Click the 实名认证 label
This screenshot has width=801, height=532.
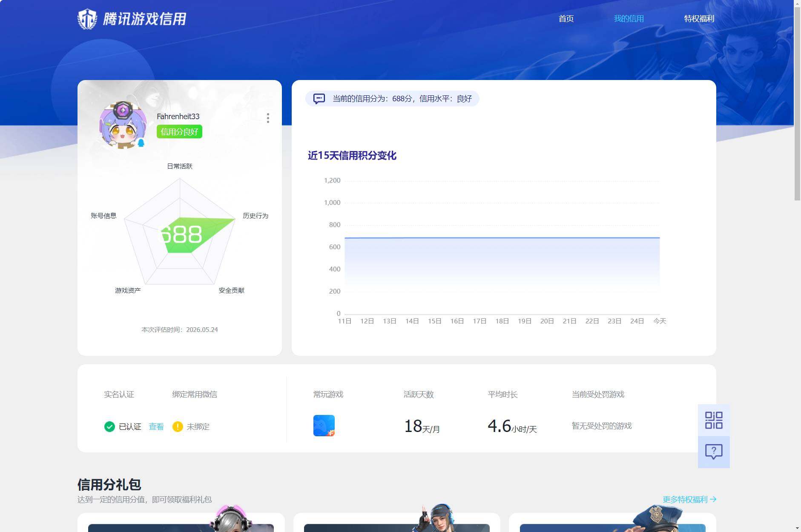tap(119, 395)
